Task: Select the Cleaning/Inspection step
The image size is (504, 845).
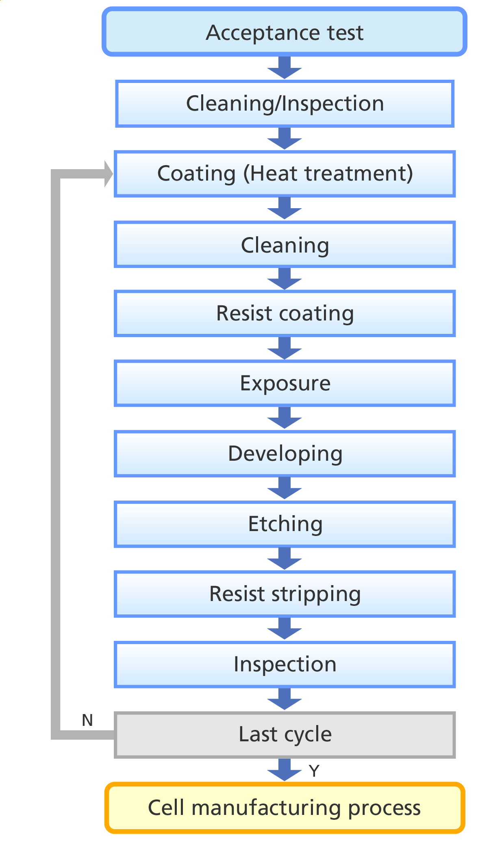Action: tap(285, 104)
